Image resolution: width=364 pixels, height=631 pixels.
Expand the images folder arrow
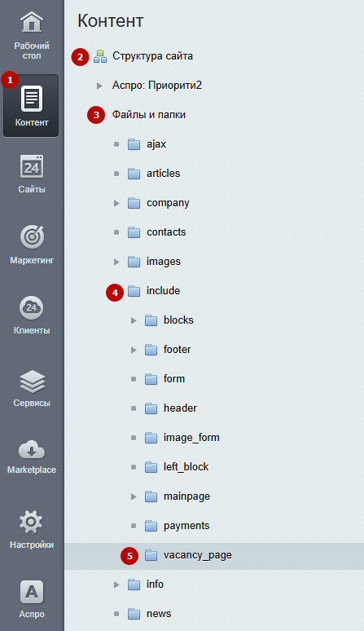[x=116, y=262]
